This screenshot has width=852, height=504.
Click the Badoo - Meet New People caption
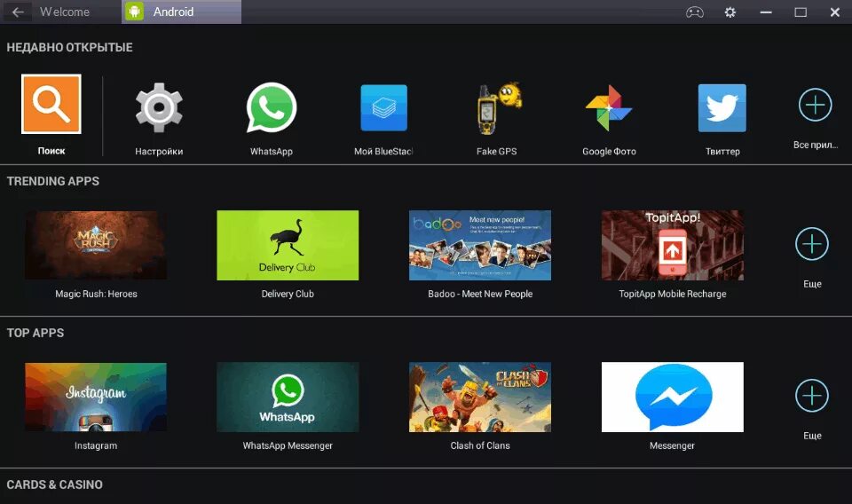pyautogui.click(x=480, y=294)
